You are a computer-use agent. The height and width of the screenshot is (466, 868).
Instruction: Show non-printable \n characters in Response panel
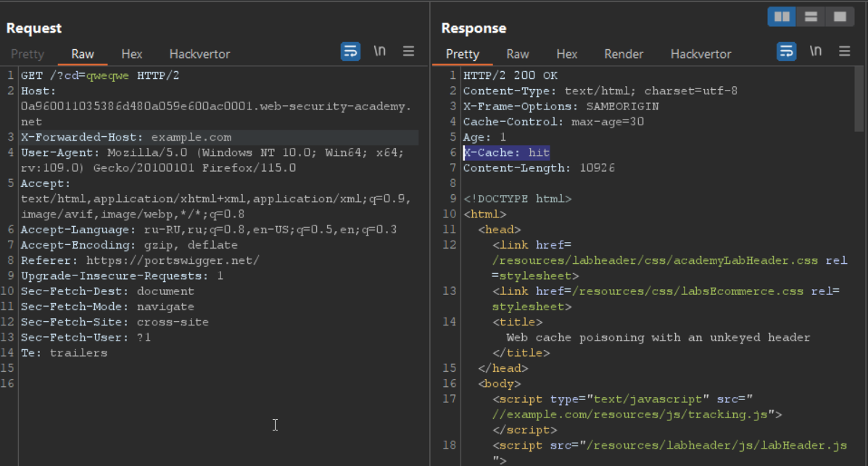[x=816, y=51]
